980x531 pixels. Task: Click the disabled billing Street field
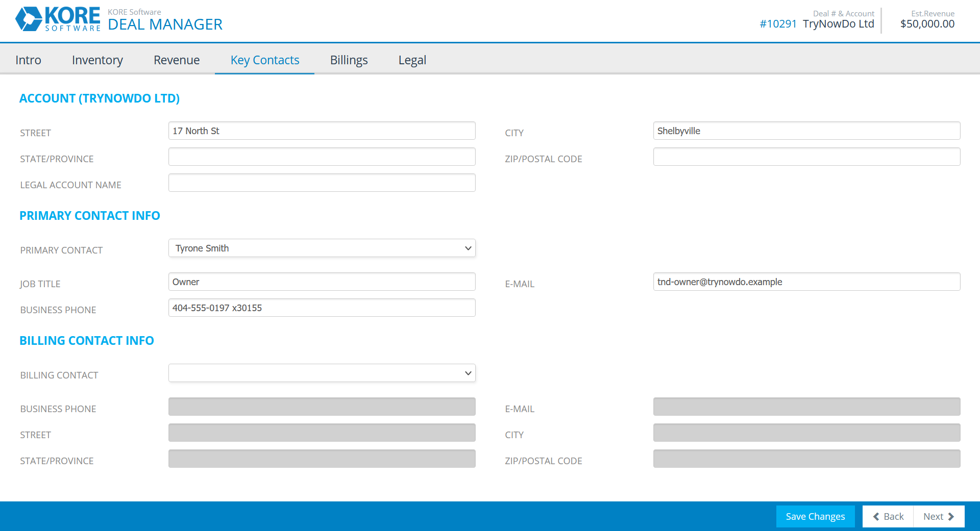pos(322,433)
